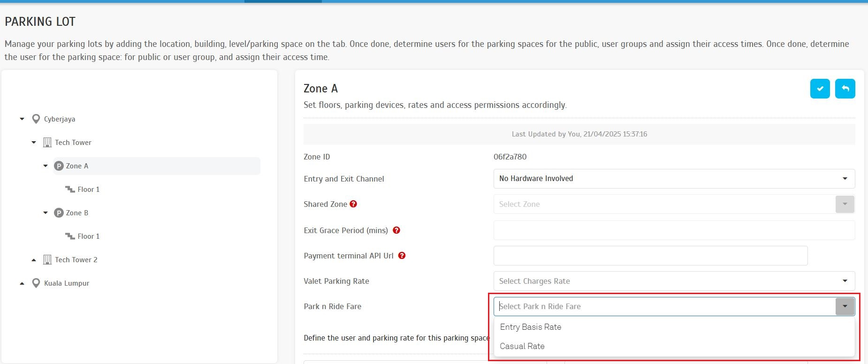Image resolution: width=868 pixels, height=364 pixels.
Task: Collapse the Zone A tree arrow
Action: pyautogui.click(x=46, y=166)
